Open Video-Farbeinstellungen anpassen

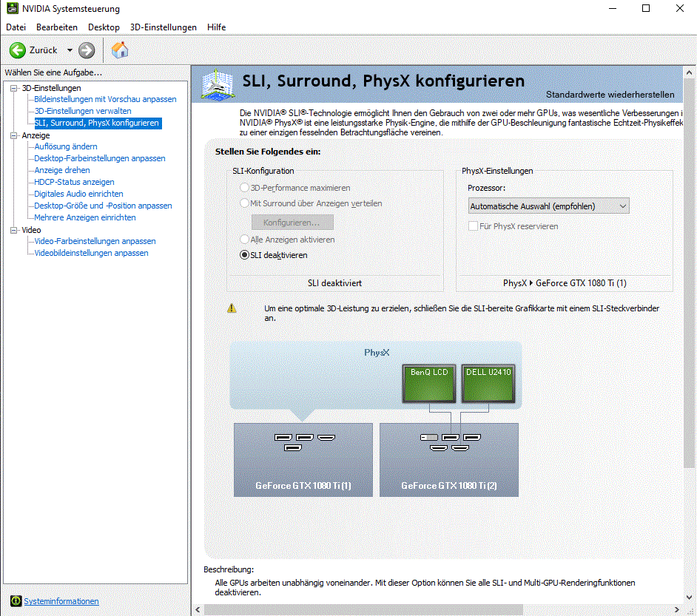tap(95, 241)
